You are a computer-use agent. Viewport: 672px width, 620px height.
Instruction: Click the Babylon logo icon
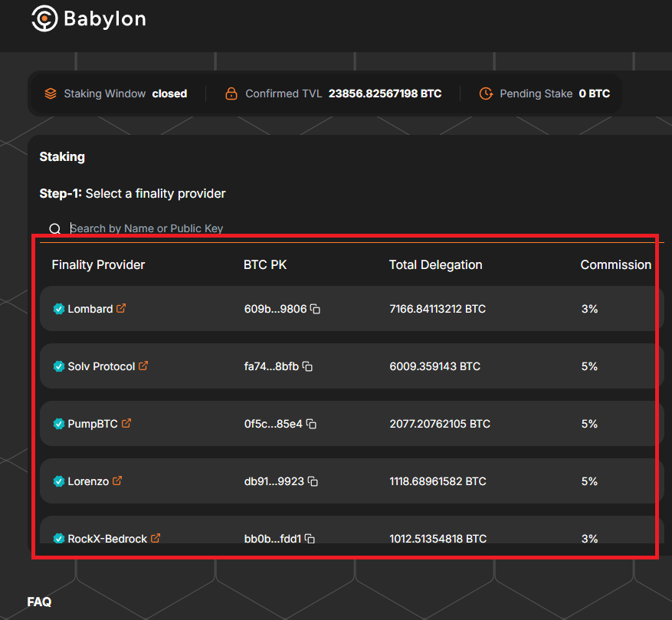(x=44, y=18)
